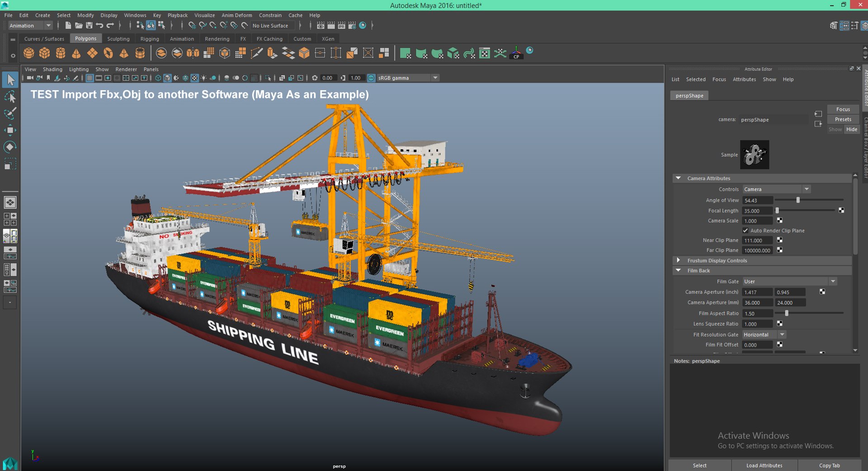
Task: Toggle the viewport grid display
Action: coord(90,78)
